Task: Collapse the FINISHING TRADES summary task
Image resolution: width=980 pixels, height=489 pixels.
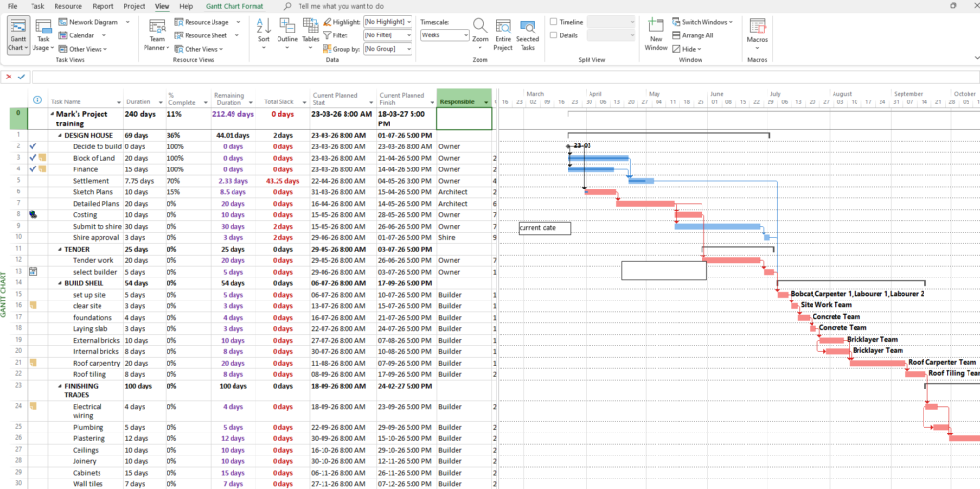Action: pyautogui.click(x=60, y=386)
